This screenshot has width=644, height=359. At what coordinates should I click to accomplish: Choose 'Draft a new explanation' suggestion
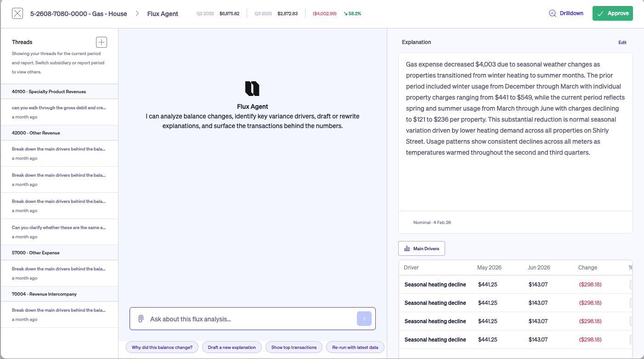(x=232, y=348)
